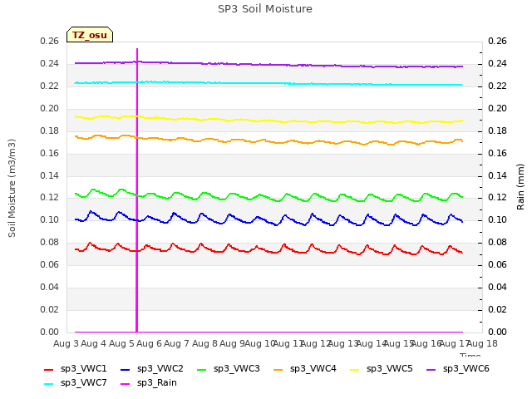
Task: Click the magenta sp3_Rain legend swatch
Action: click(126, 384)
